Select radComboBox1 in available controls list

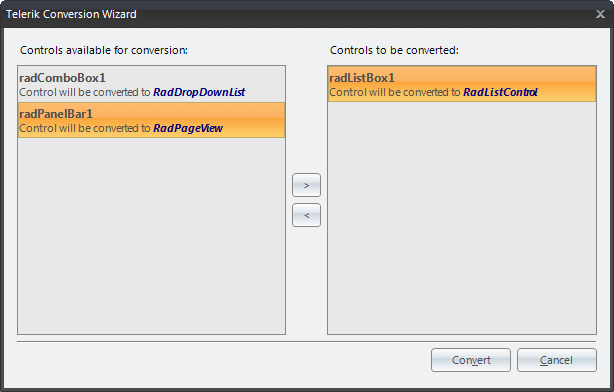(151, 85)
